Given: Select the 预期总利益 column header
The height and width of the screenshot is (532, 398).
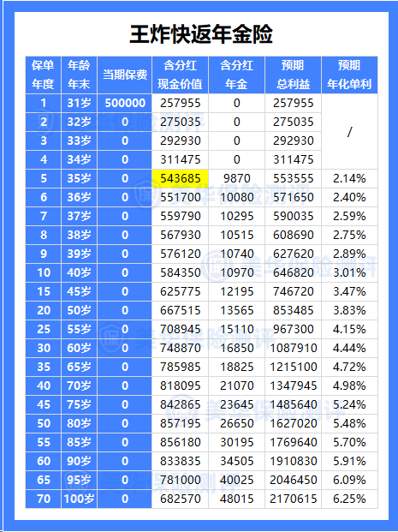Looking at the screenshot, I should (293, 75).
